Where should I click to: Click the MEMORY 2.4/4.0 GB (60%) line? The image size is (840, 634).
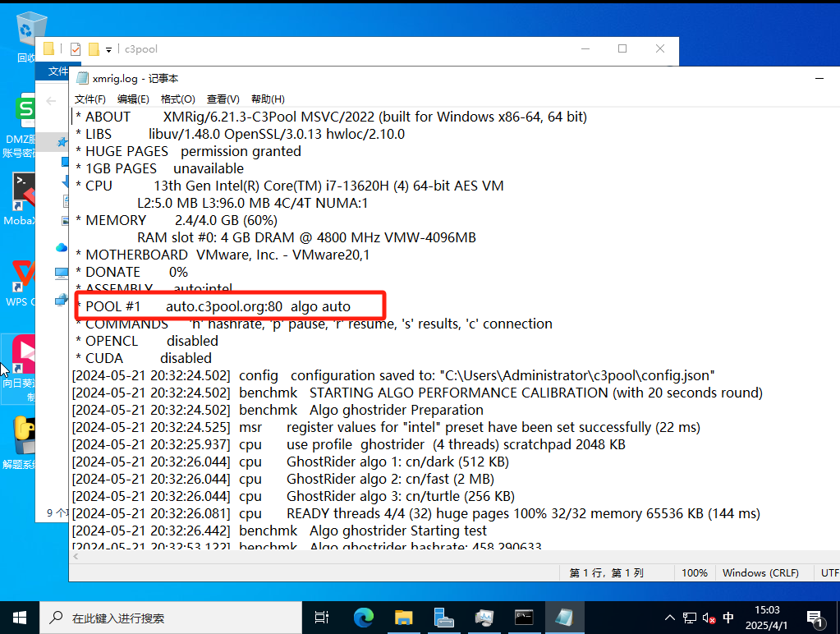click(177, 220)
